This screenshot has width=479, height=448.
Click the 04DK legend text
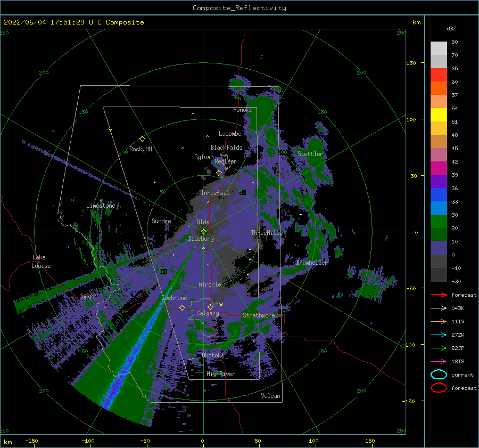(458, 308)
